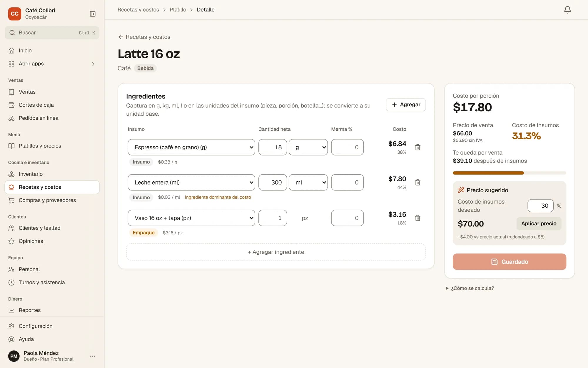Click the Agregar button in Ingredientes
This screenshot has width=588, height=368.
[406, 105]
